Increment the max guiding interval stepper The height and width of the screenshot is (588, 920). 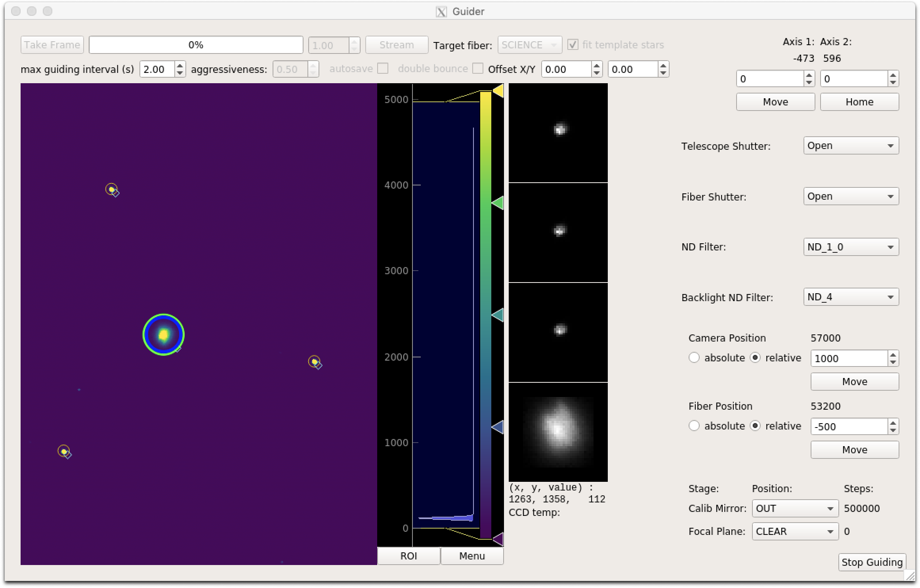coord(180,66)
